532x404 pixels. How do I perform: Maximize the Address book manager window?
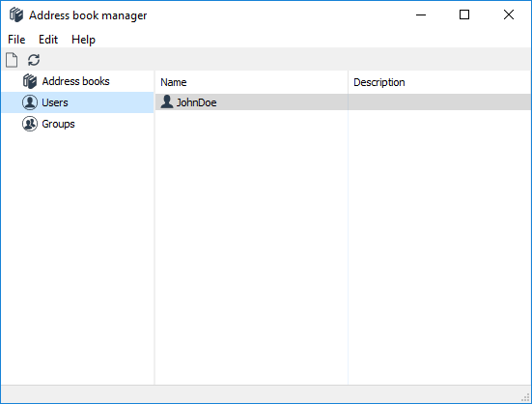464,14
